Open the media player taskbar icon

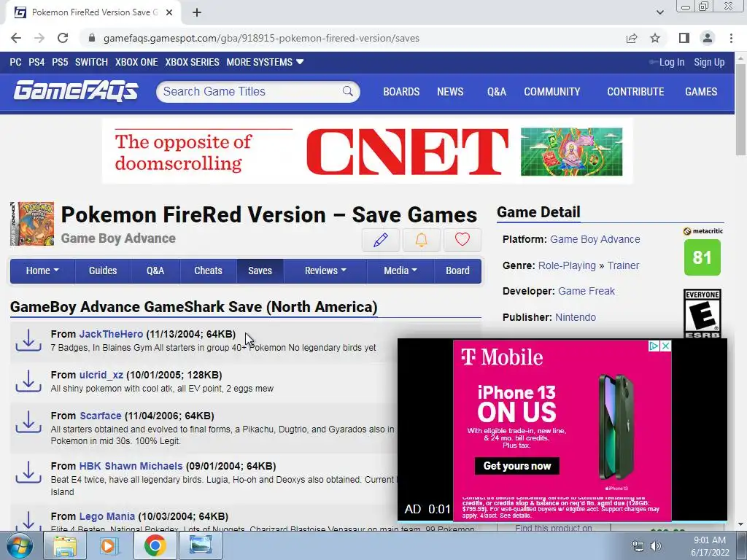point(109,545)
